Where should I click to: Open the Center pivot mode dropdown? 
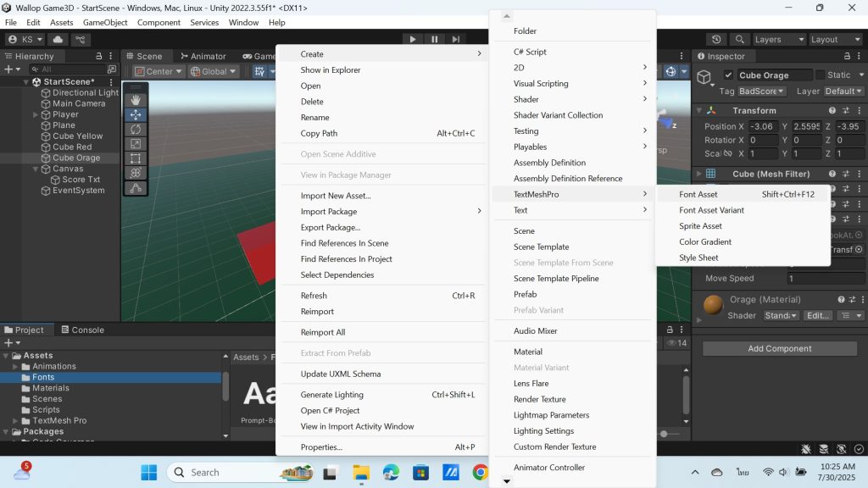[x=159, y=71]
